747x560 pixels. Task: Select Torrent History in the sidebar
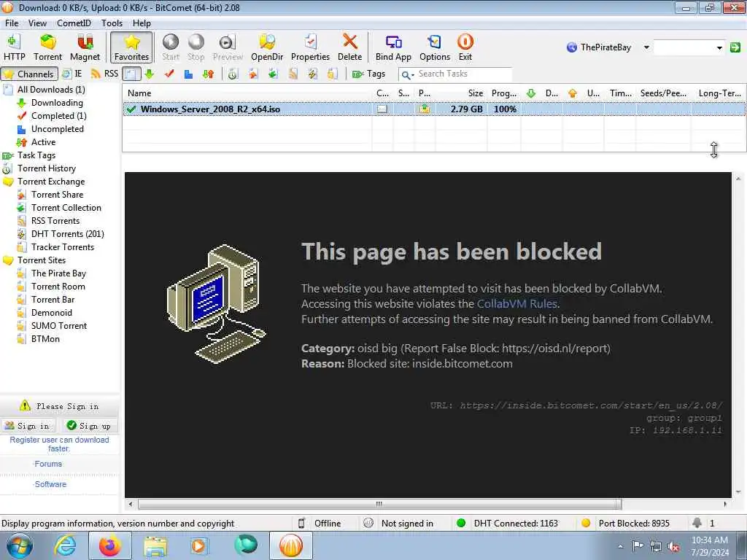tap(46, 168)
